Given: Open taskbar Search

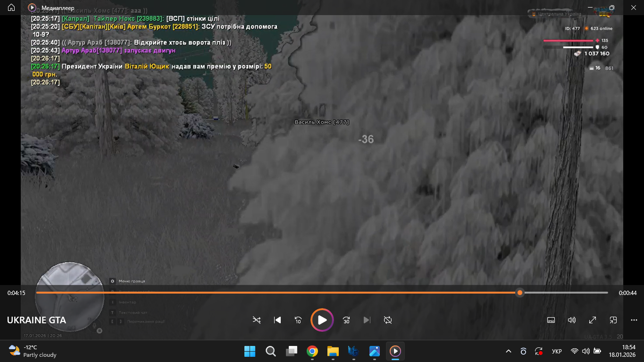Looking at the screenshot, I should 271,351.
